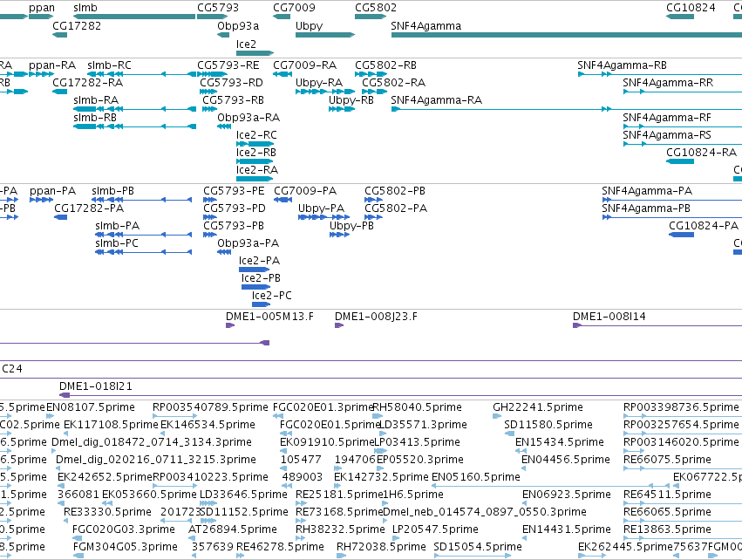Select the RE66075.5prime EST label
742x560 pixels.
click(x=667, y=460)
